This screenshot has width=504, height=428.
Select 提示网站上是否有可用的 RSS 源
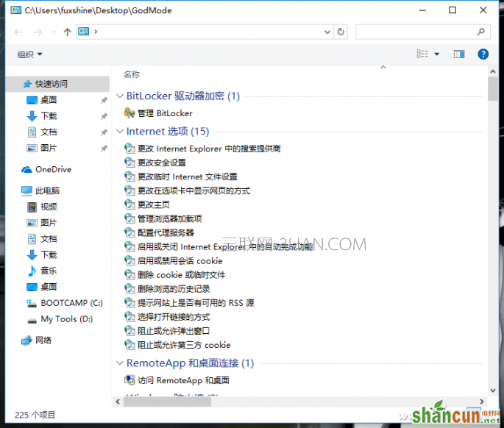(196, 303)
